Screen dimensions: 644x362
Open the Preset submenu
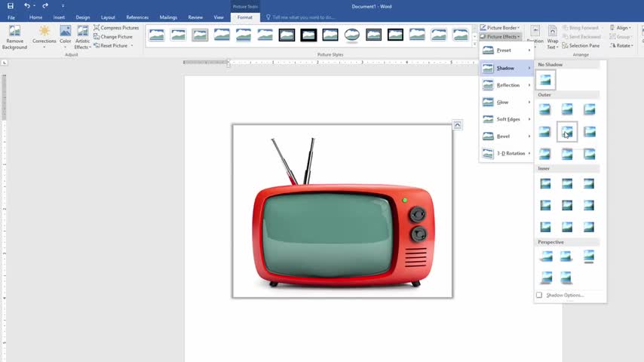coord(506,50)
